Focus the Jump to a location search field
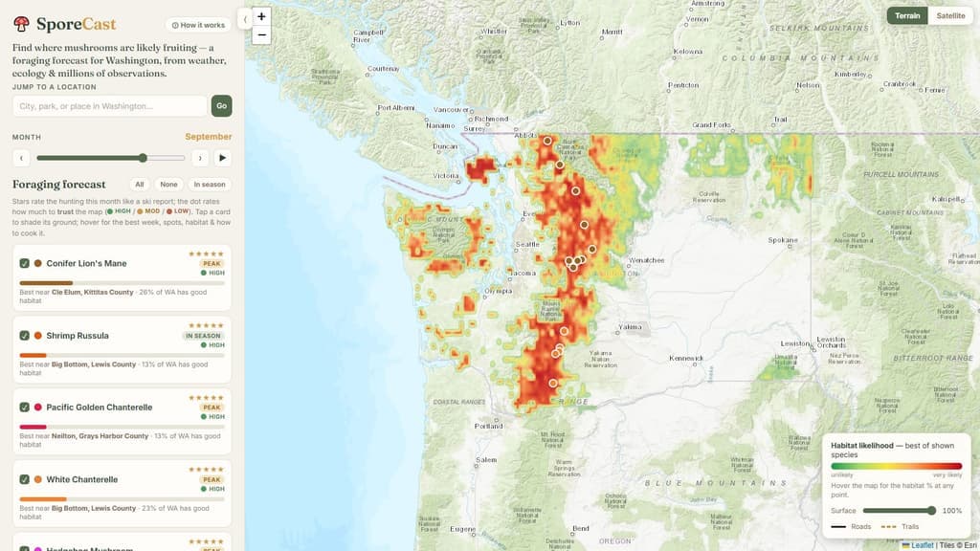The image size is (980, 551). (109, 106)
